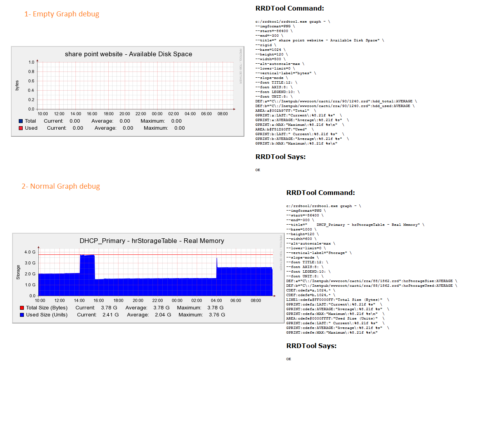
Task: Click the 'AREA:b#F51D30FF:"Used"' line
Action: click(284, 129)
